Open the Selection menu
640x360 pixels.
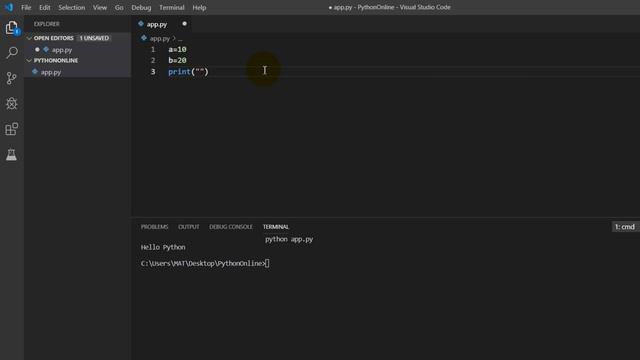(x=71, y=7)
